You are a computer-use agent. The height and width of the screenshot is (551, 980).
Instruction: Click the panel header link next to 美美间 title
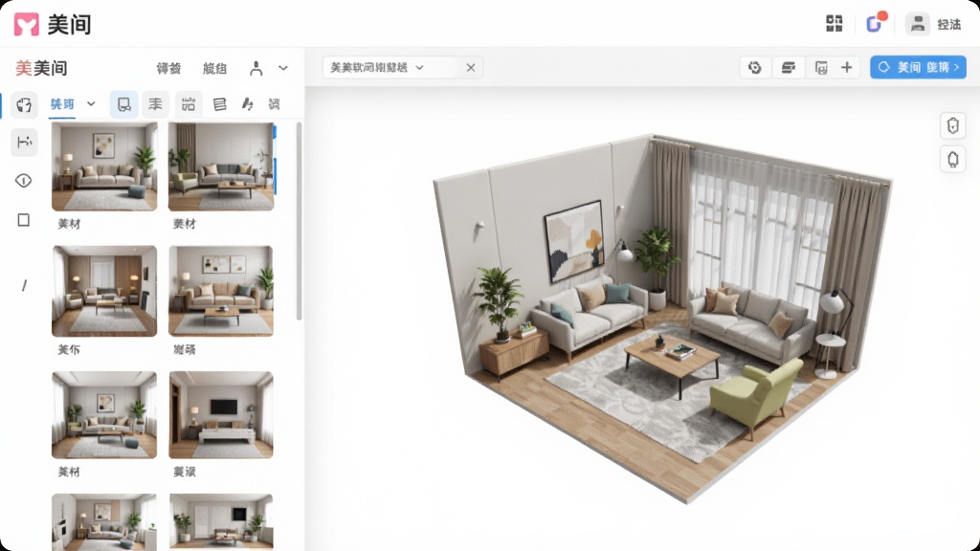click(168, 68)
